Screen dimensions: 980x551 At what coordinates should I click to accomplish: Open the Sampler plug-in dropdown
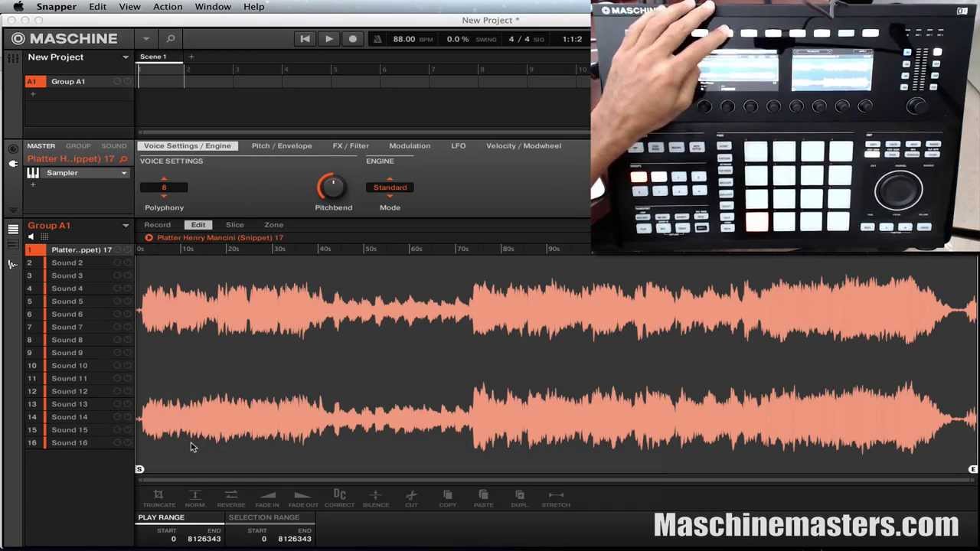124,173
